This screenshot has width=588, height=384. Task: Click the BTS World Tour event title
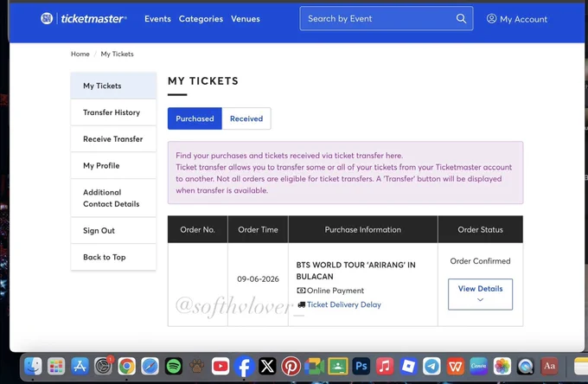coord(355,271)
